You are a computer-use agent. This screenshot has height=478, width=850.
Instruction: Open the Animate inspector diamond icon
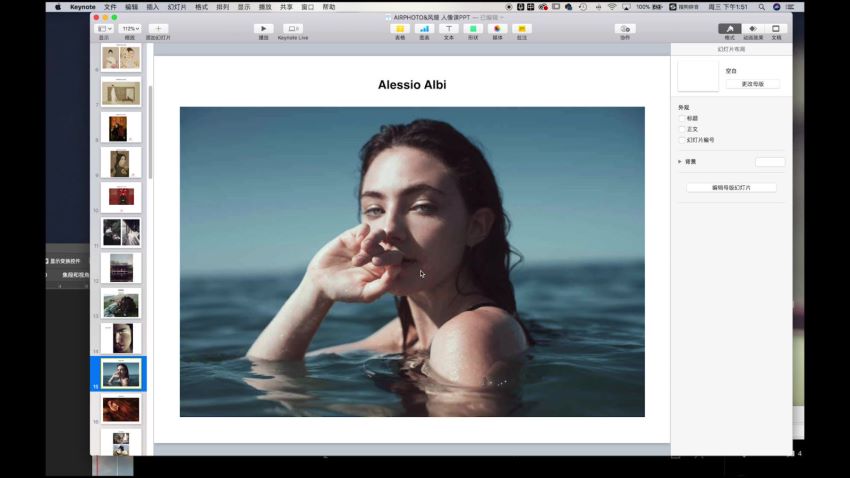tap(753, 29)
